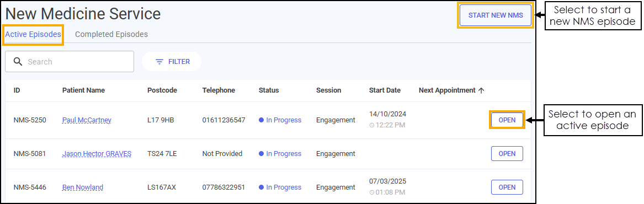Follow the Paul McCartney patient link

click(x=87, y=120)
